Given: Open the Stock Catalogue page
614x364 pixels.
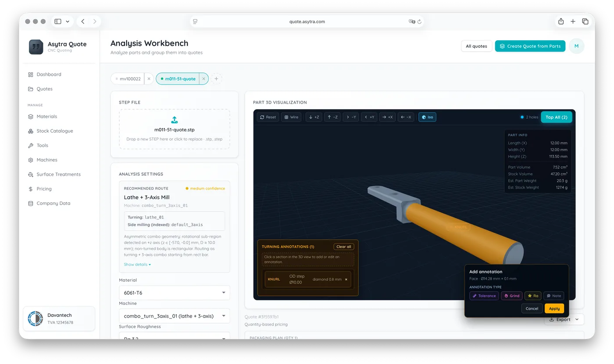Looking at the screenshot, I should pyautogui.click(x=54, y=131).
